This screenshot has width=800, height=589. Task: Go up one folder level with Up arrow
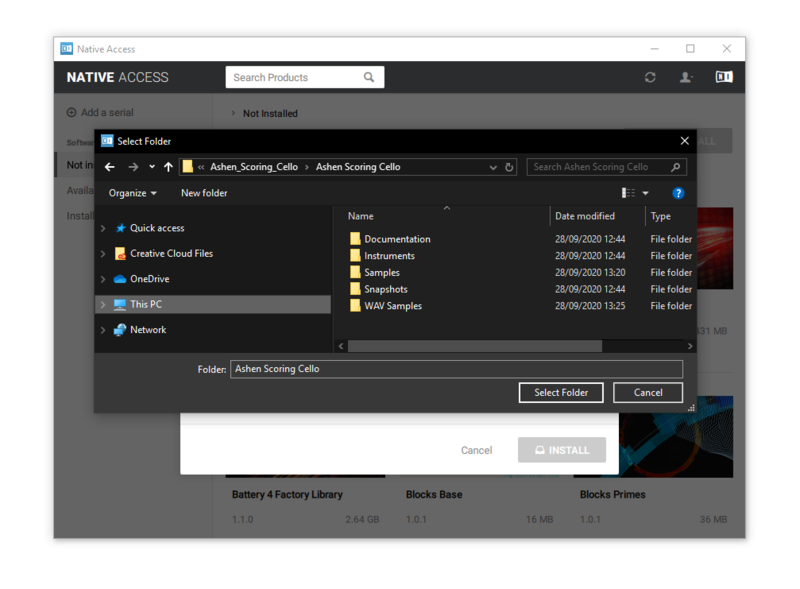pyautogui.click(x=168, y=167)
